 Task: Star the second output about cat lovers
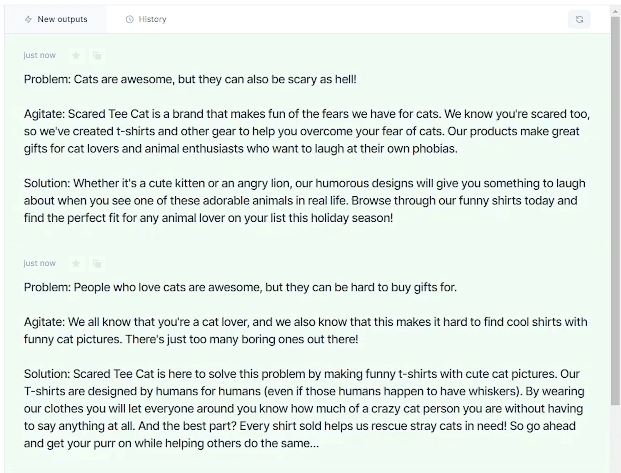click(76, 263)
